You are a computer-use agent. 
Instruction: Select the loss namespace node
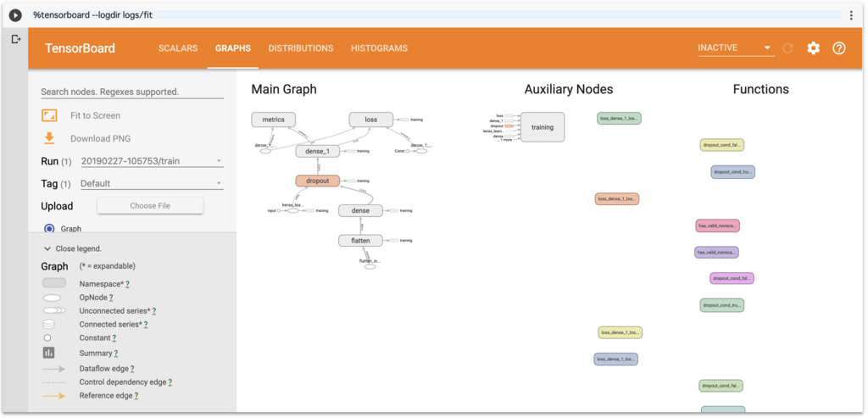coord(371,119)
